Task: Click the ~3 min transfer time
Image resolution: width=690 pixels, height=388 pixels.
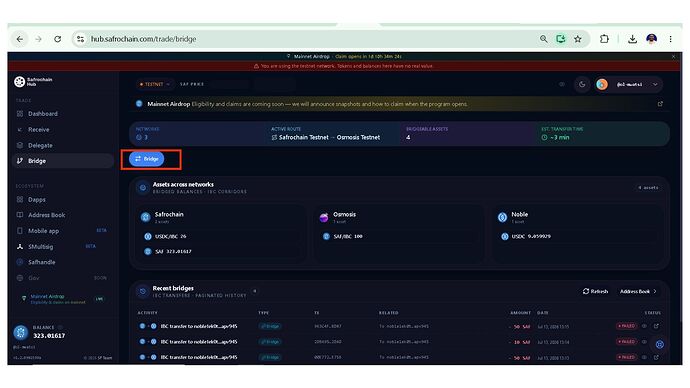Action: pos(555,137)
